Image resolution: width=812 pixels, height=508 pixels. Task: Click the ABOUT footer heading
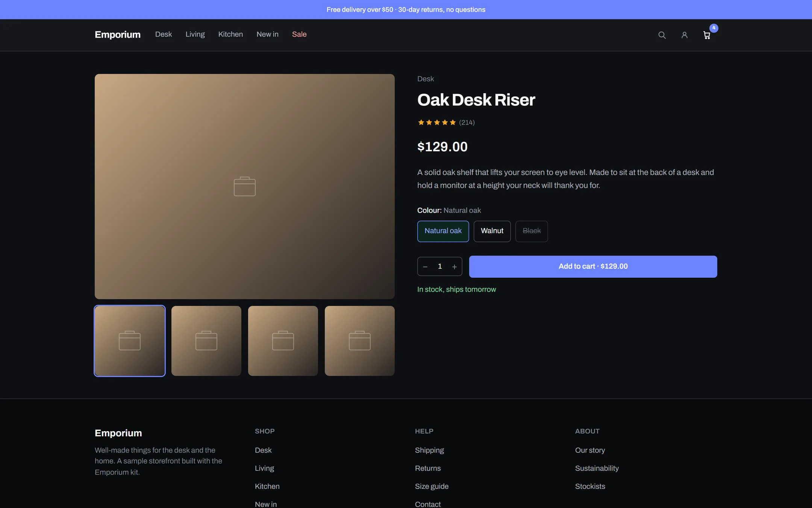(587, 431)
